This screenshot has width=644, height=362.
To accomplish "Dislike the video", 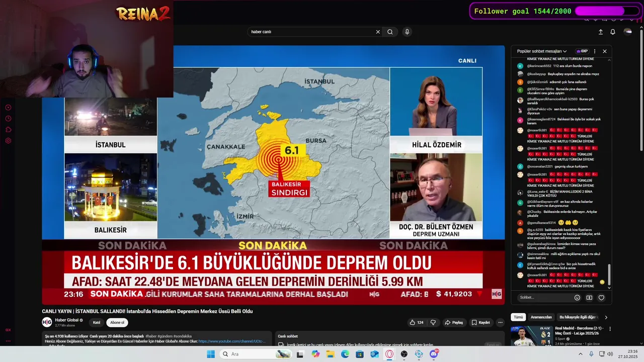I will tap(433, 322).
